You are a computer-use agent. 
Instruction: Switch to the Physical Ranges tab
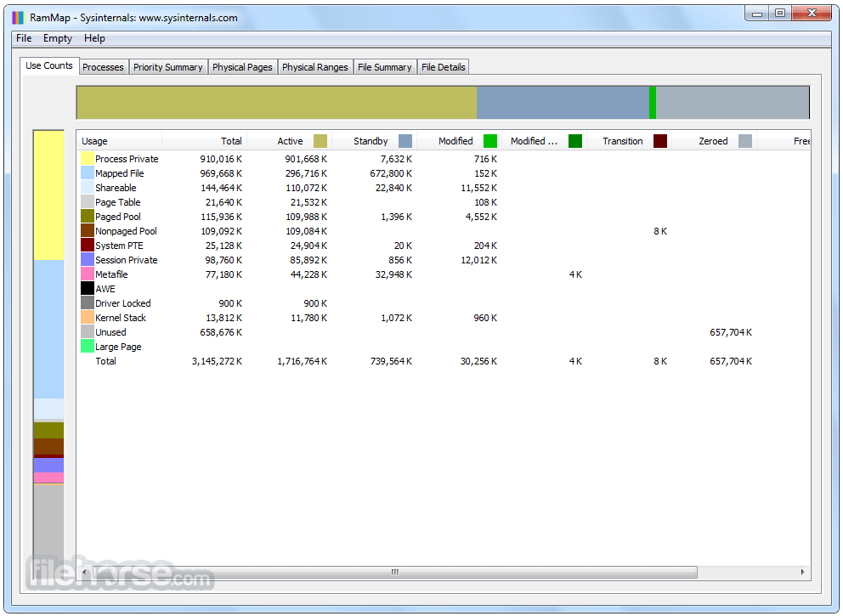(x=315, y=67)
